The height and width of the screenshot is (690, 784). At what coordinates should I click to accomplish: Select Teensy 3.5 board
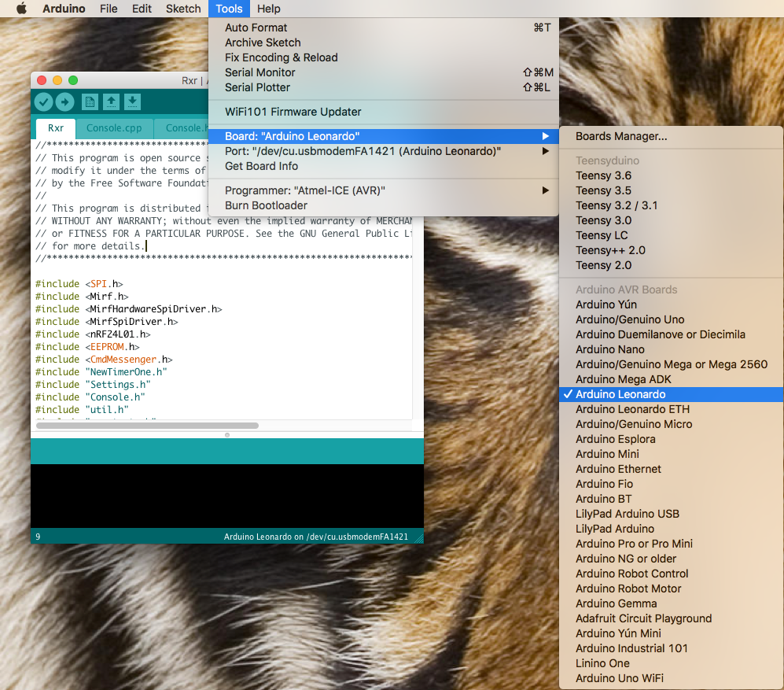672,190
